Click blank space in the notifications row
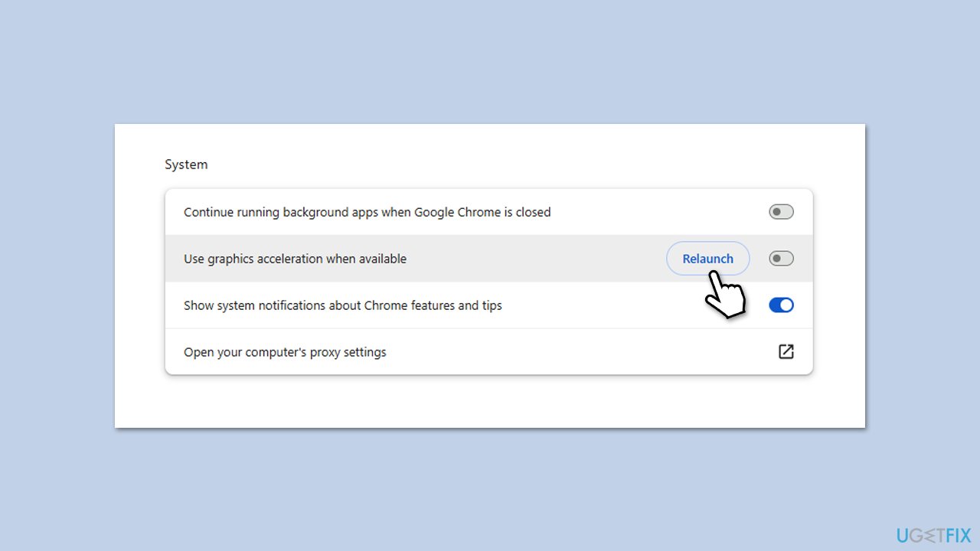Image resolution: width=980 pixels, height=551 pixels. pos(612,305)
